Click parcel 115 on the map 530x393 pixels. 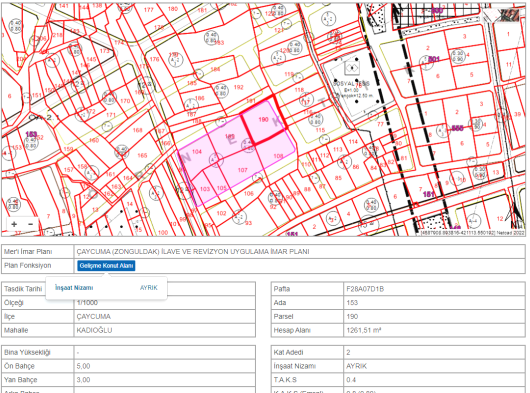coord(320,130)
